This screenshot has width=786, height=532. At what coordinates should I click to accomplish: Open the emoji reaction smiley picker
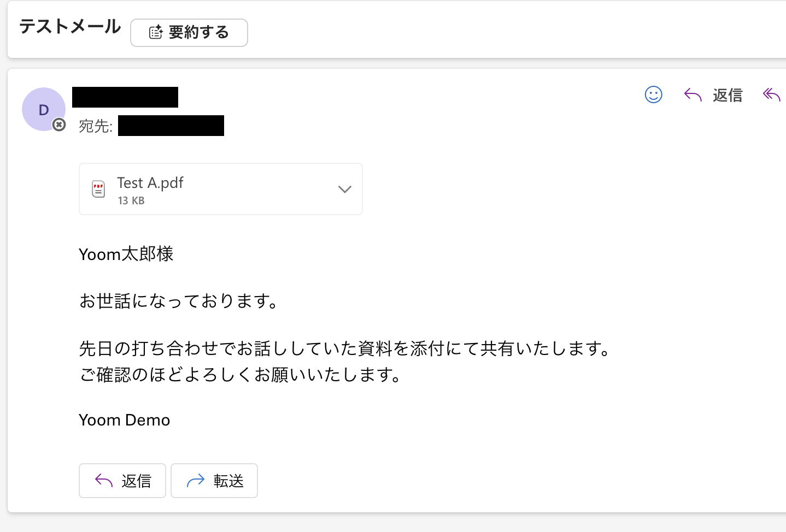[653, 95]
